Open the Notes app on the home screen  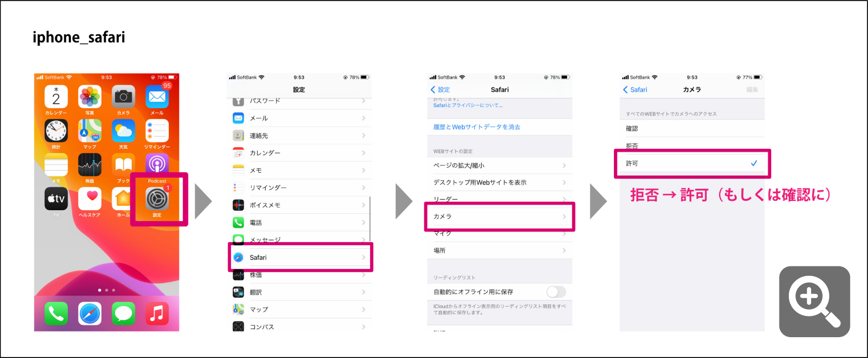click(x=56, y=165)
